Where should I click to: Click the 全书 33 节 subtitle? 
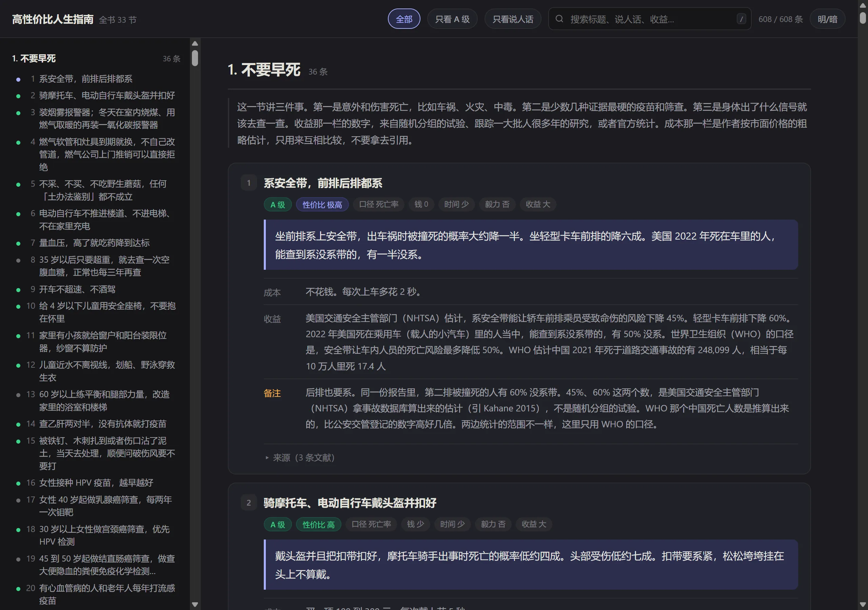click(x=118, y=20)
